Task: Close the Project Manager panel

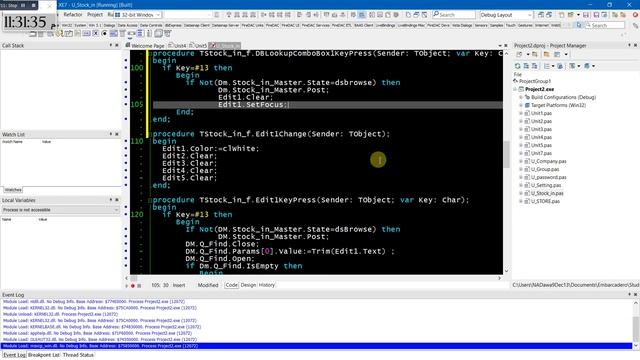Action: [635, 45]
